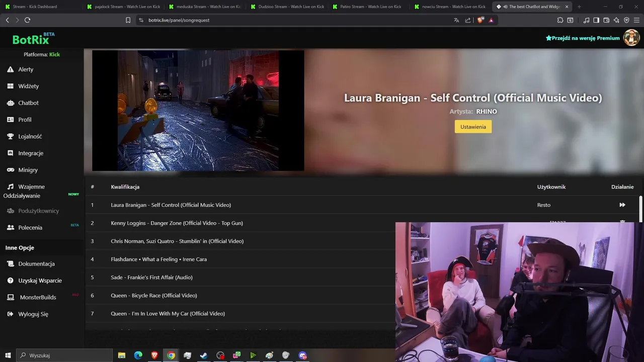Click the song queue vertical scrollbar
Screen dimensions: 644x362
[640, 209]
